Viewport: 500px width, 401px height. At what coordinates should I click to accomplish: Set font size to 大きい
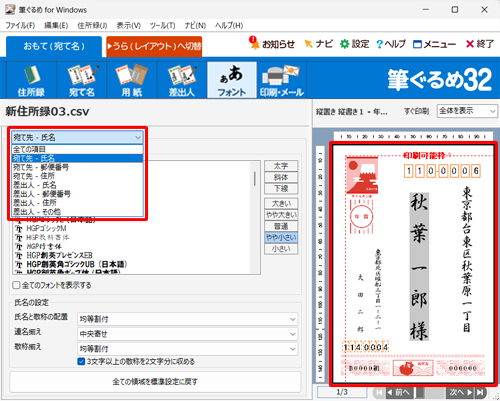281,203
